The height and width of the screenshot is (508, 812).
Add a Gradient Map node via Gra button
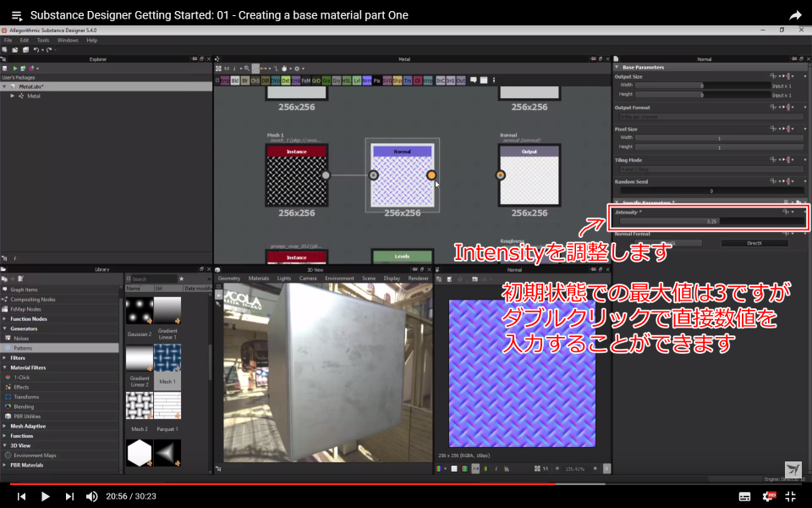tap(326, 80)
